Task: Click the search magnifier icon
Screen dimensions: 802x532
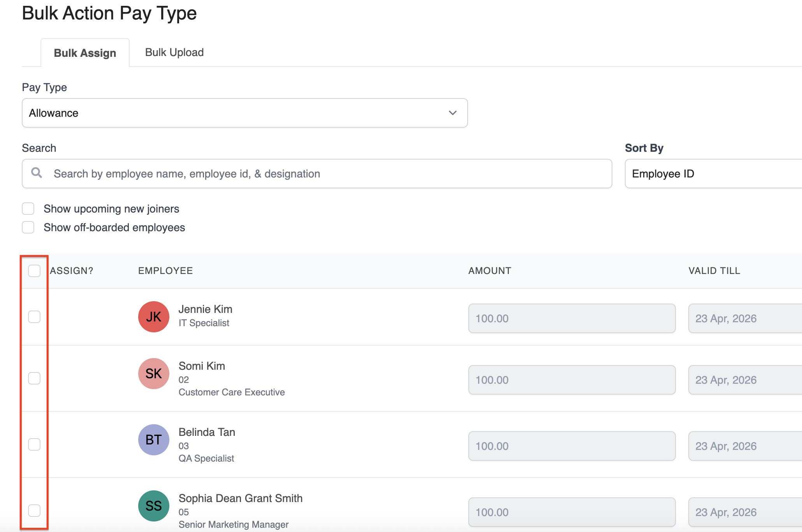Action: (x=37, y=173)
